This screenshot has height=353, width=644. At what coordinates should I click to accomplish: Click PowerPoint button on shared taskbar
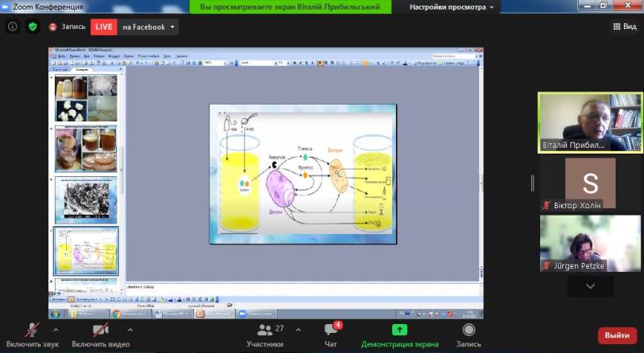coord(214,314)
